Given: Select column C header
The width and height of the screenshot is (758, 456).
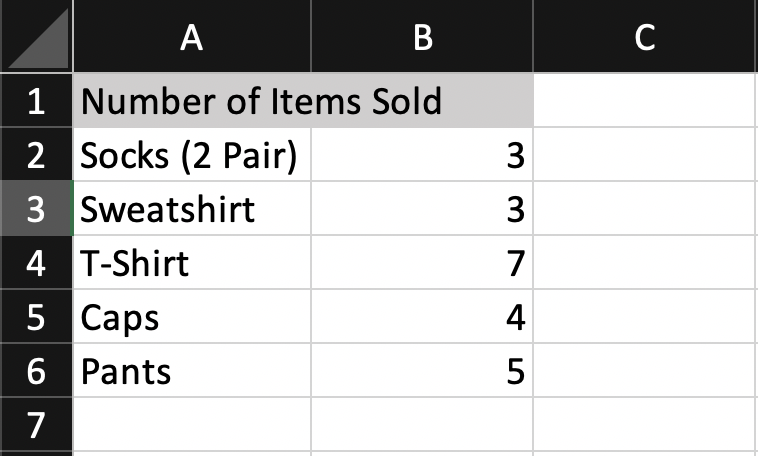Looking at the screenshot, I should tap(645, 37).
